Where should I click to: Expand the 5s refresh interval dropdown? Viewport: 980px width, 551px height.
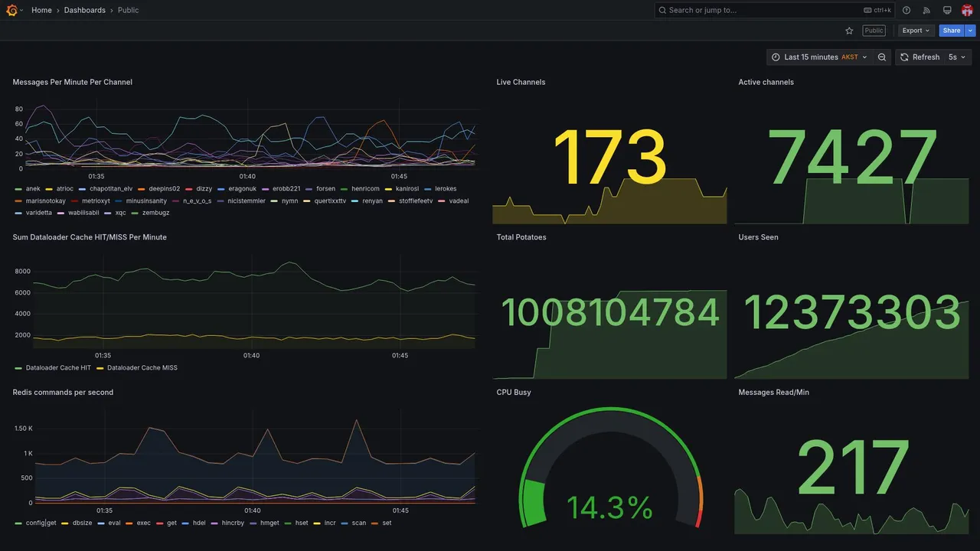tap(957, 57)
